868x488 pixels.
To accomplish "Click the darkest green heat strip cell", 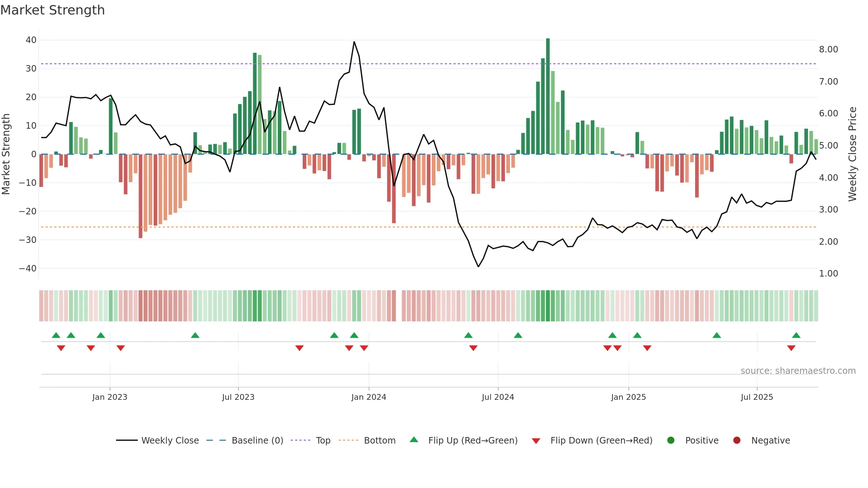I will (548, 306).
